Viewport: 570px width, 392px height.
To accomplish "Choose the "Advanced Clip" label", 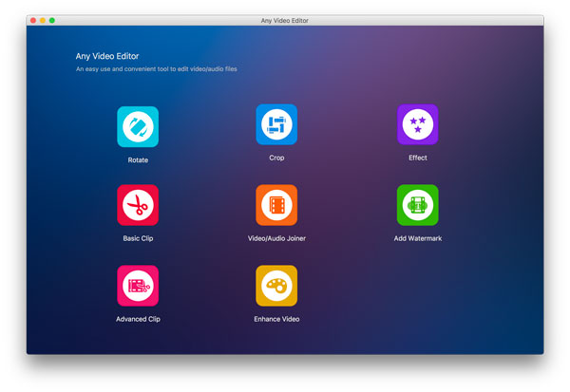I will click(x=138, y=319).
